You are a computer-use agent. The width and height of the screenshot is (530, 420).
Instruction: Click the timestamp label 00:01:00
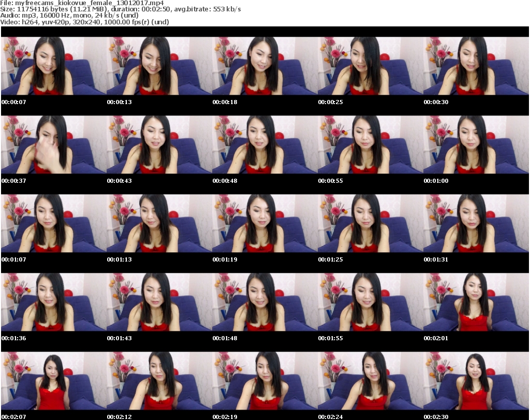click(x=436, y=181)
